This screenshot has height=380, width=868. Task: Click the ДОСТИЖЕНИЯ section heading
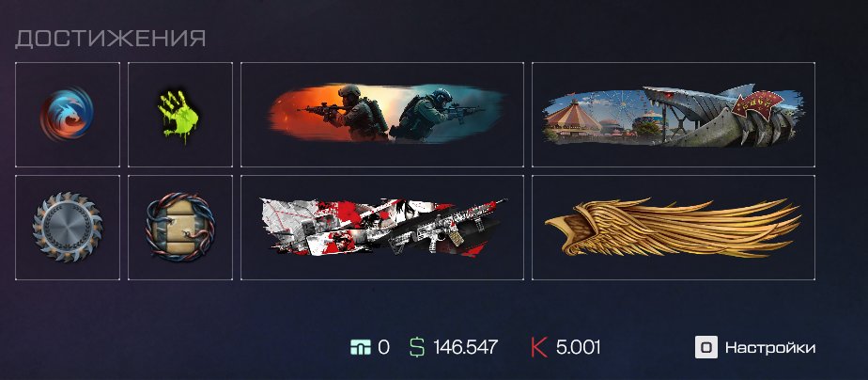coord(110,39)
